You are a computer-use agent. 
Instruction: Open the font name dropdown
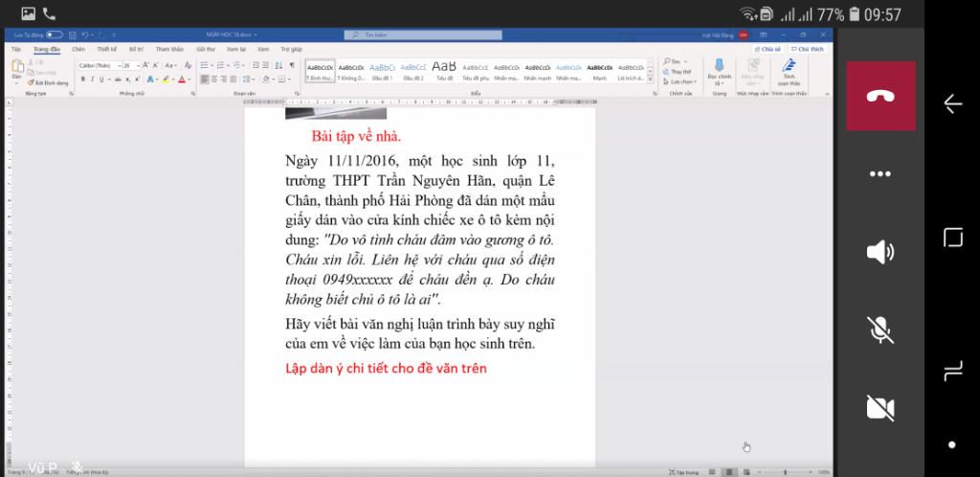click(119, 65)
